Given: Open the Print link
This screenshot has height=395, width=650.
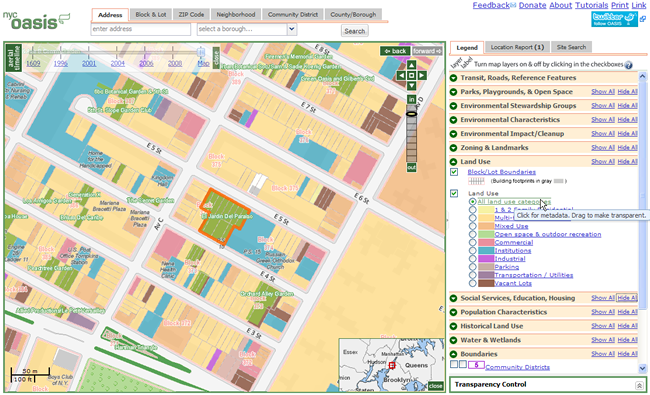Looking at the screenshot, I should (620, 5).
